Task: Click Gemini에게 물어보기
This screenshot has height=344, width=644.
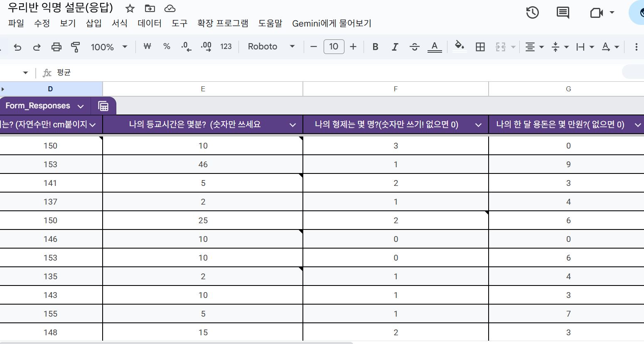Action: (x=332, y=23)
